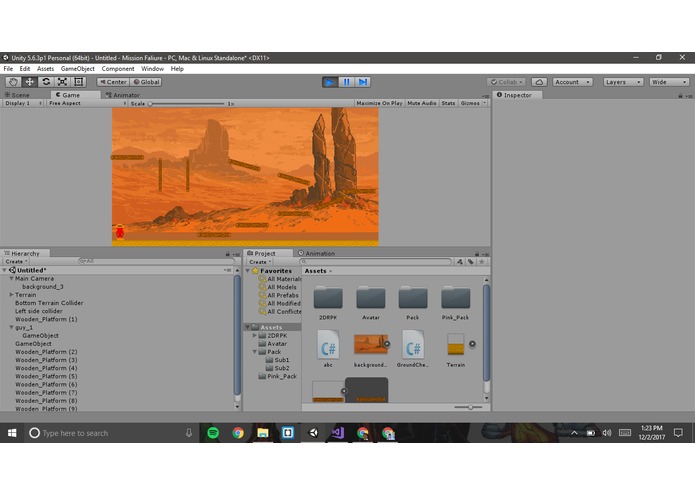Collapse the Pack folder in project tree
695x494 pixels.
point(255,352)
